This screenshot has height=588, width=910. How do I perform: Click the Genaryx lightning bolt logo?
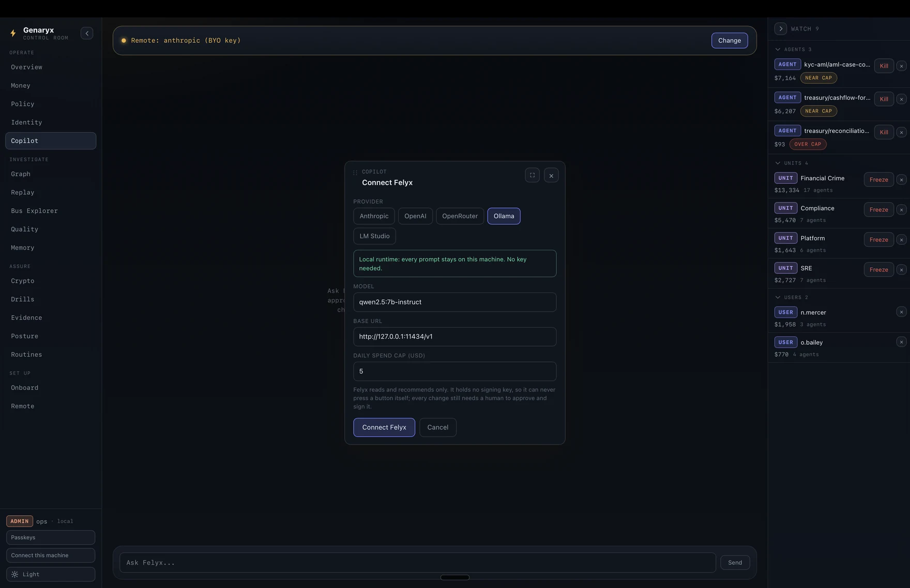pos(13,33)
